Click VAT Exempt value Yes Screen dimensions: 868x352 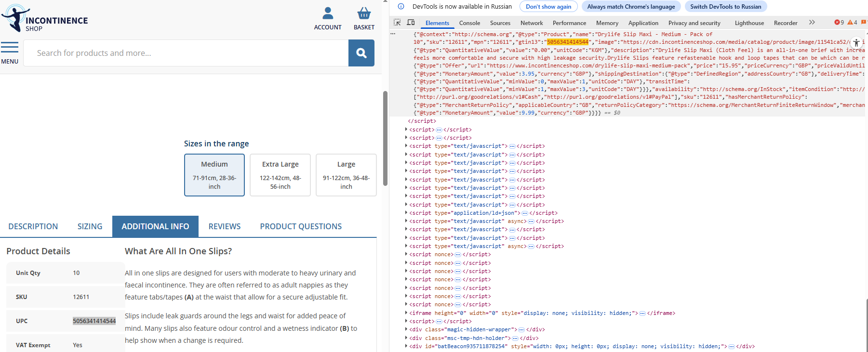78,345
